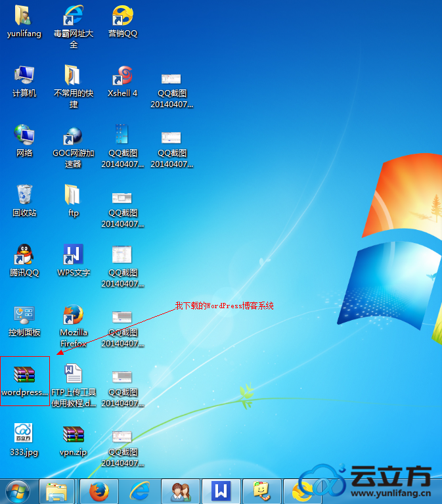This screenshot has width=442, height=504.
Task: Select the wordpress archive file
Action: pyautogui.click(x=25, y=381)
